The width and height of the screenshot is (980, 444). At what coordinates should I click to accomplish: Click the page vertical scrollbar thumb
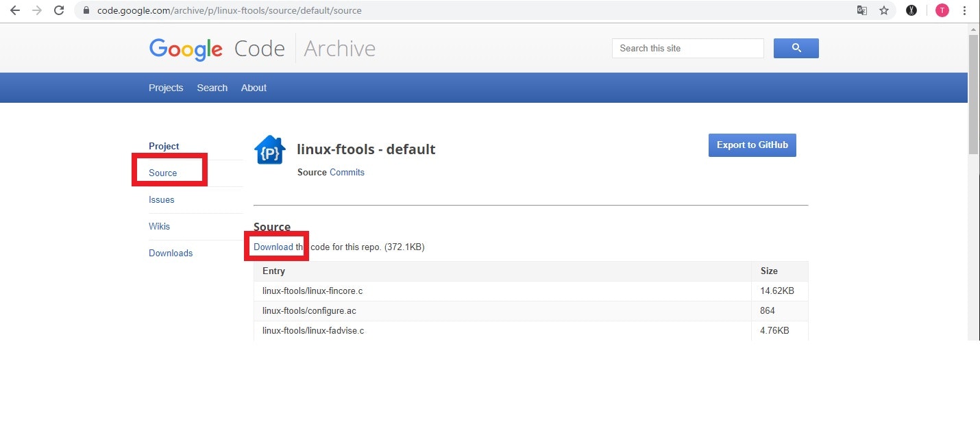tap(973, 94)
